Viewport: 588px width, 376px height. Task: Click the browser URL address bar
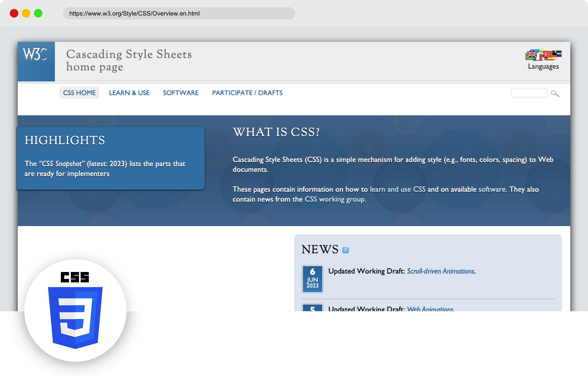coord(179,13)
